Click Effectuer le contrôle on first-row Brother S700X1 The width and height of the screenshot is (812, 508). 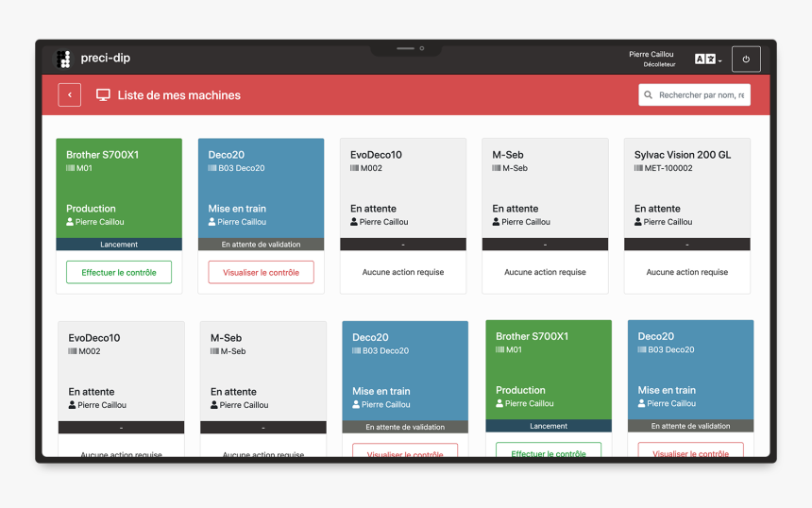click(x=119, y=272)
